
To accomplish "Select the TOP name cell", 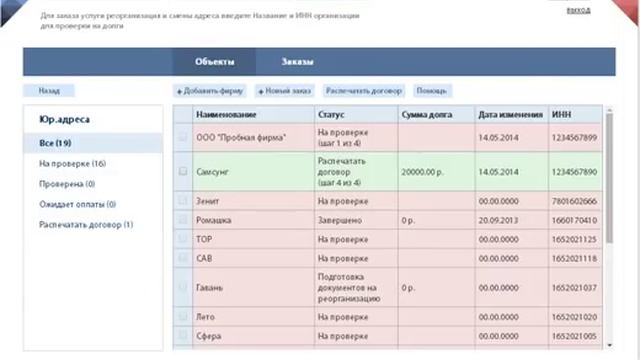I will coord(253,239).
